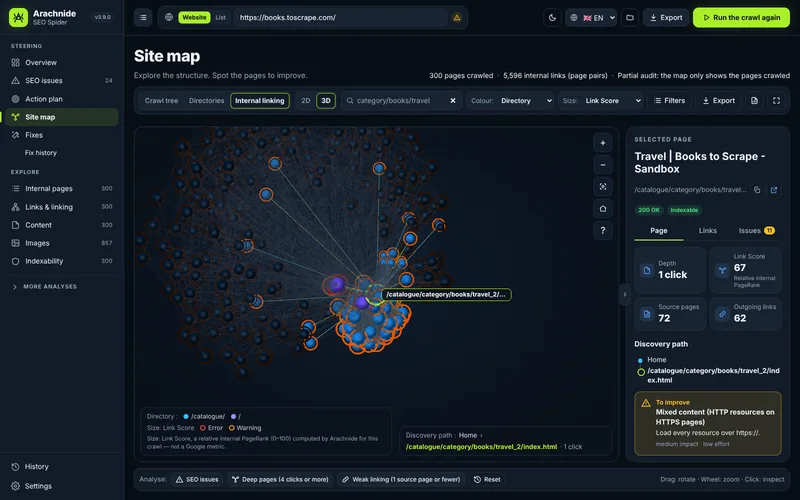Screen dimensions: 800x500
Task: Switch to the Issues tab
Action: [x=756, y=231]
